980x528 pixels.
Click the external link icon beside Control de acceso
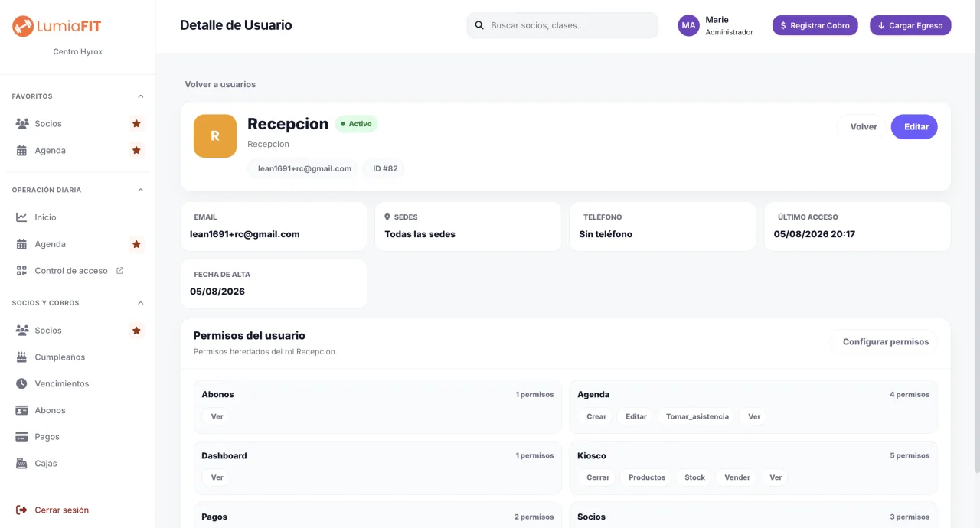(119, 270)
